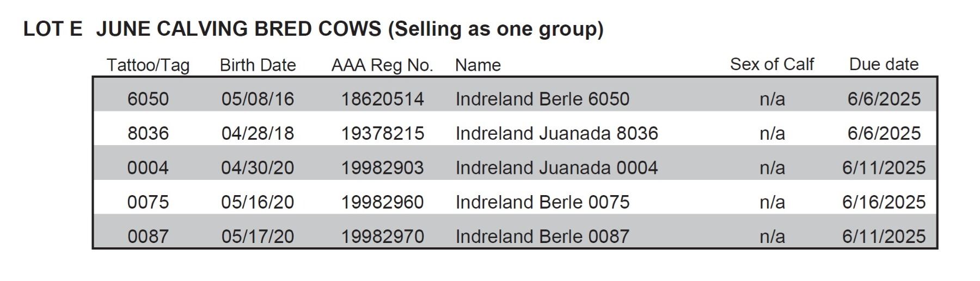Click birth date 05/08/16
The width and height of the screenshot is (980, 281).
(x=258, y=99)
